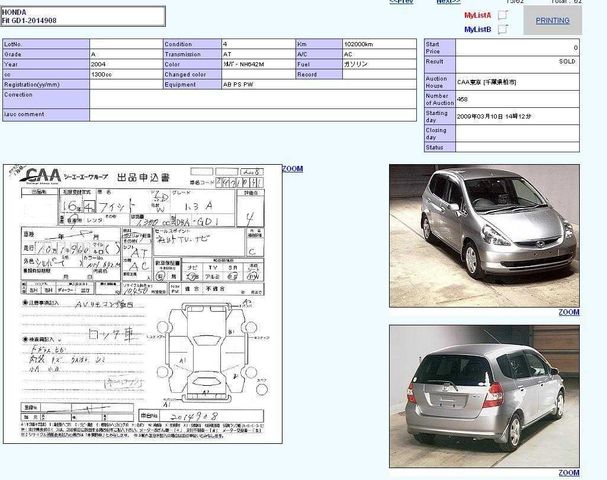
Task: Click the Changed color label cell
Action: point(192,74)
